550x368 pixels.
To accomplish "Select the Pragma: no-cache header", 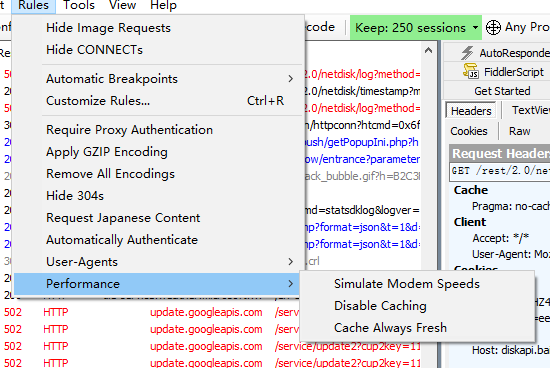I will tap(511, 206).
